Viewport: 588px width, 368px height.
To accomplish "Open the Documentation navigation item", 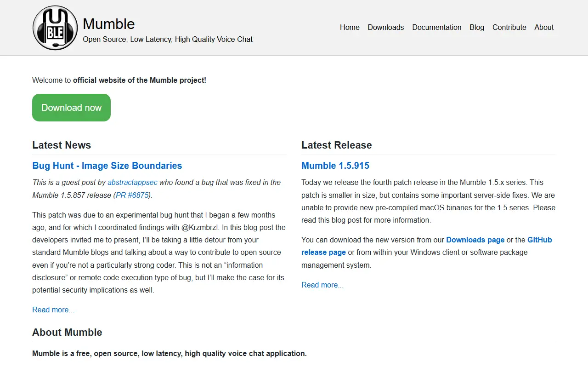I will (437, 28).
